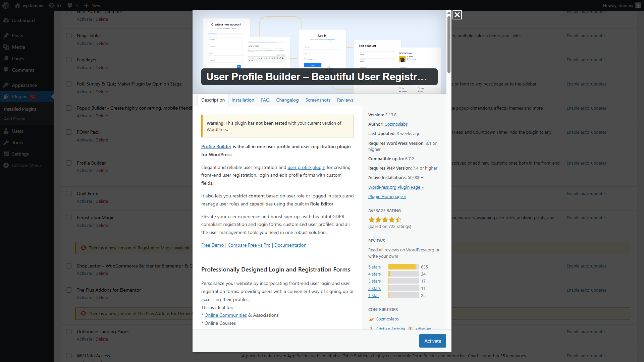Click the Users icon in sidebar
Image resolution: width=644 pixels, height=362 pixels.
pos(6,131)
